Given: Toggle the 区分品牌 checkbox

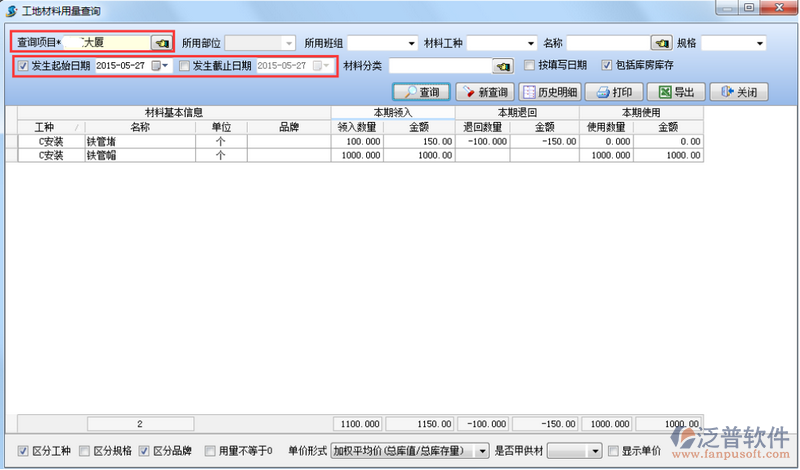Looking at the screenshot, I should click(x=144, y=451).
